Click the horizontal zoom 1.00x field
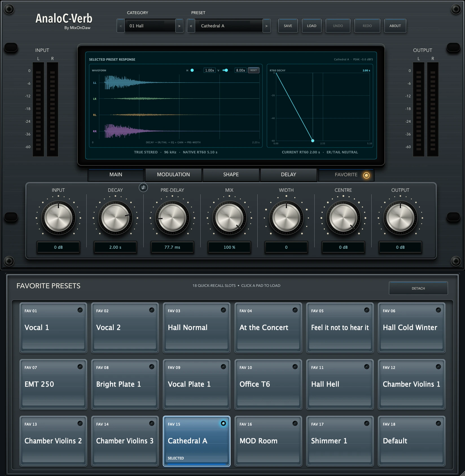The height and width of the screenshot is (476, 465). pos(210,70)
